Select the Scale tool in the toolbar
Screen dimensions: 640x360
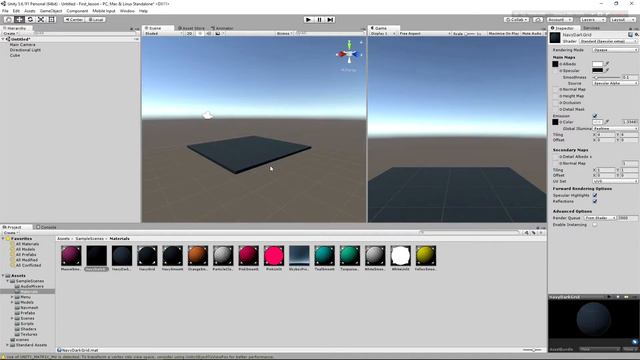click(41, 19)
